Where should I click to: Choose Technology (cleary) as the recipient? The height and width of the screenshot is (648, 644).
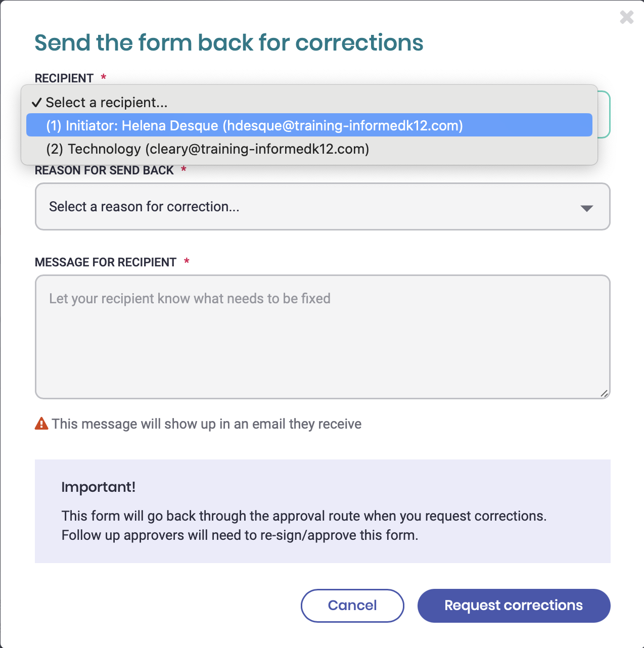[309, 149]
